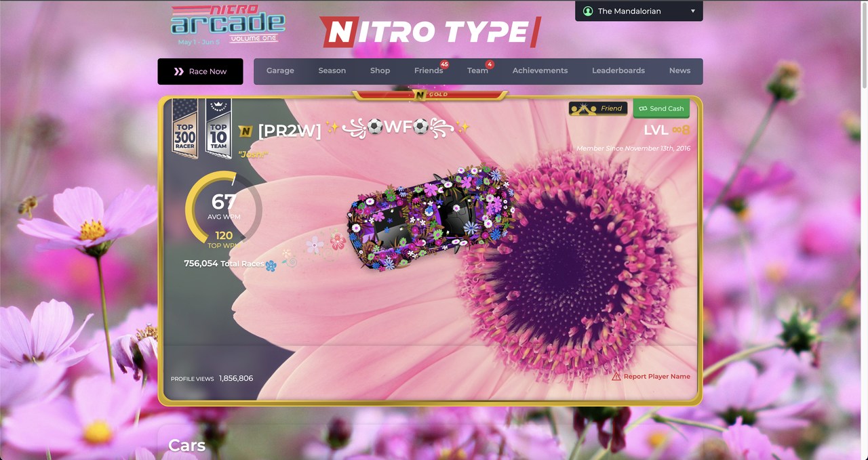Switch to the Leaderboards section
This screenshot has width=868, height=460.
[618, 70]
